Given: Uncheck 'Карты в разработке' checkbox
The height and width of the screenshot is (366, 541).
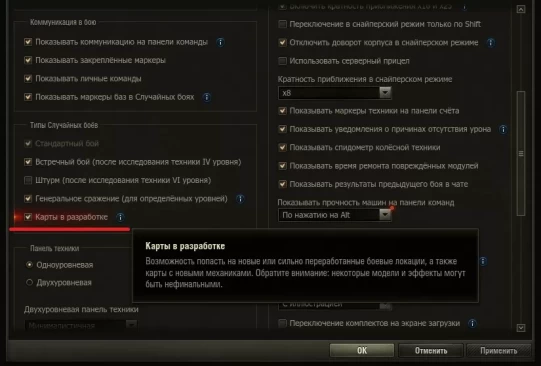Looking at the screenshot, I should click(x=28, y=217).
